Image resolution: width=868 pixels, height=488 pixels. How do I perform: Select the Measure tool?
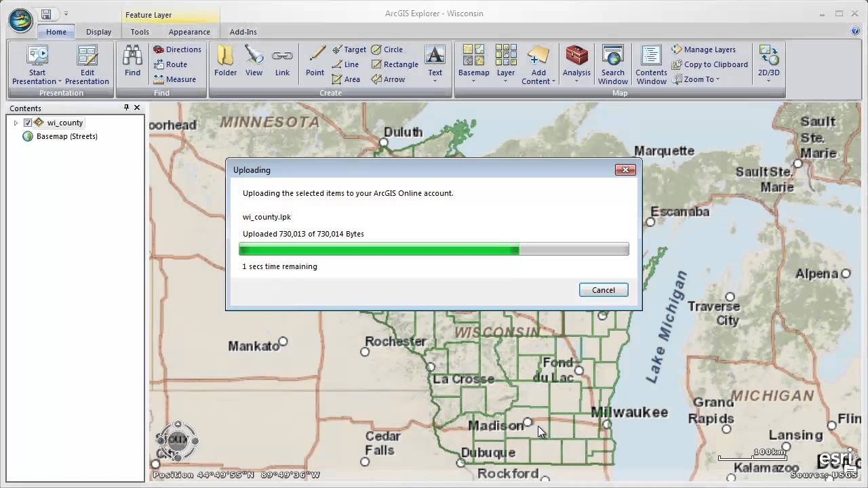tap(174, 79)
